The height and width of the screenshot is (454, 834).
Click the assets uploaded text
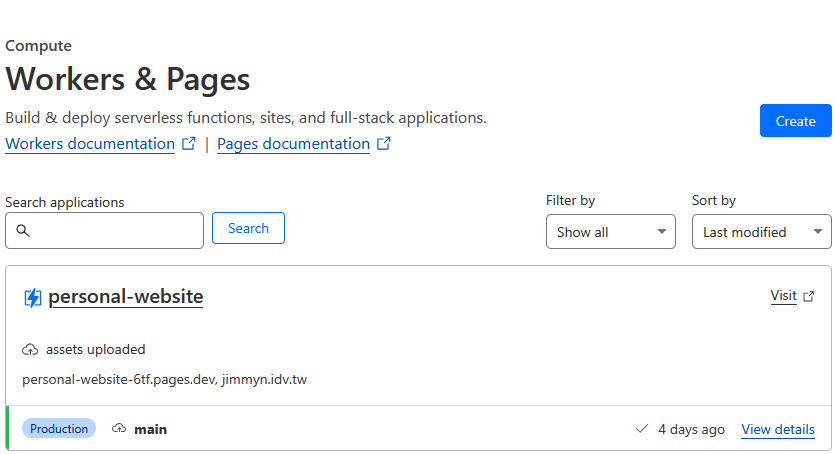(96, 349)
